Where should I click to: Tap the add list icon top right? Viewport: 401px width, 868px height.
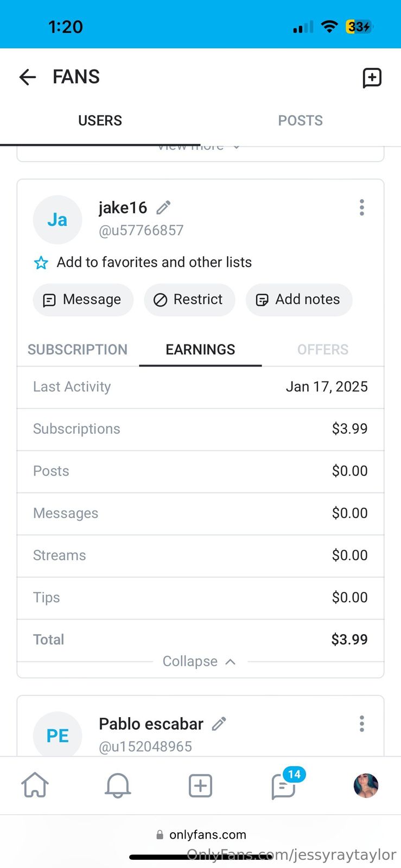(372, 78)
